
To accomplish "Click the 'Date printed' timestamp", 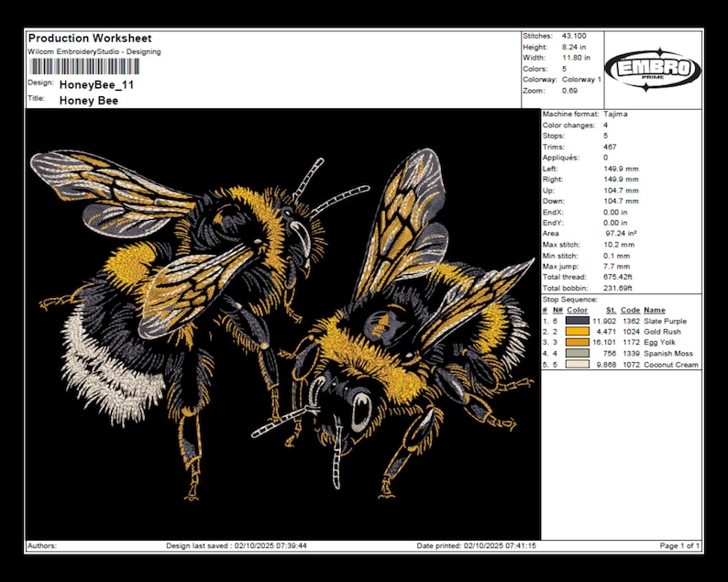I will pos(477,546).
